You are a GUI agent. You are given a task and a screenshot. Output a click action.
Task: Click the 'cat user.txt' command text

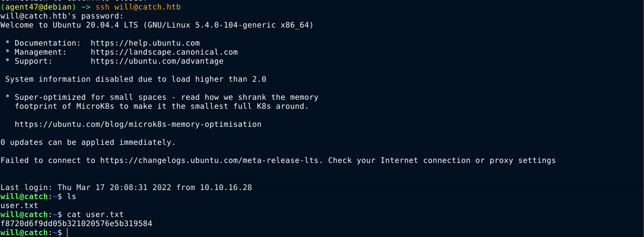click(x=95, y=214)
